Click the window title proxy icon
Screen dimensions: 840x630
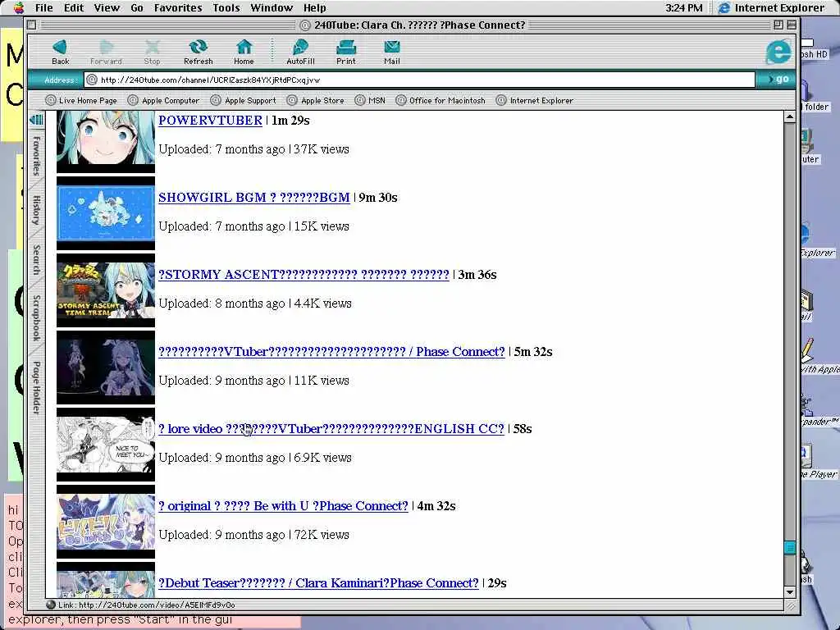(x=305, y=25)
